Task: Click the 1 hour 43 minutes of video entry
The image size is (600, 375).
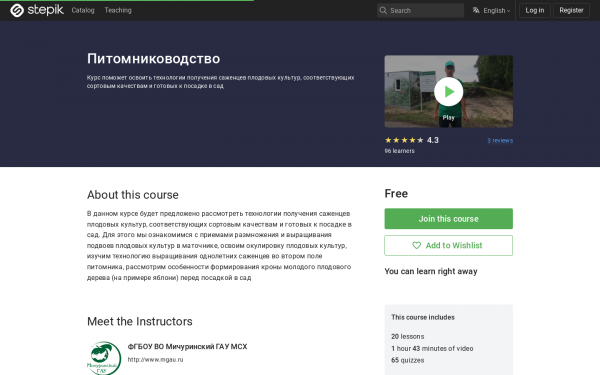Action: click(432, 348)
